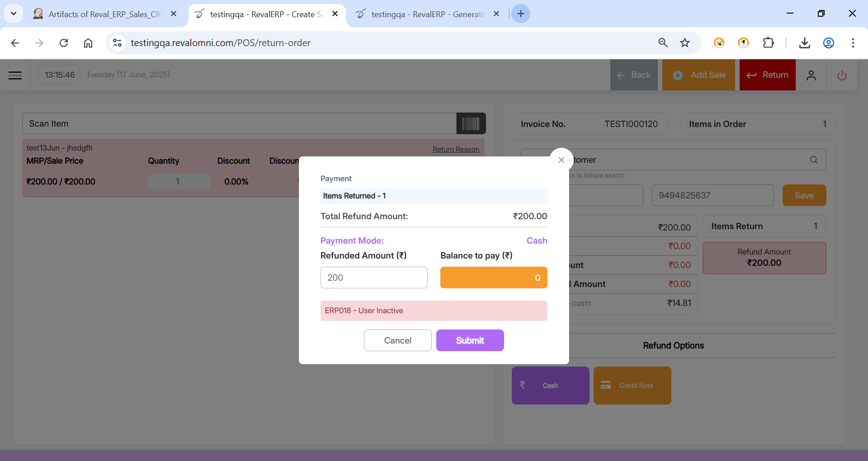Click the Refunded Amount input field
Viewport: 868px width, 461px height.
373,278
